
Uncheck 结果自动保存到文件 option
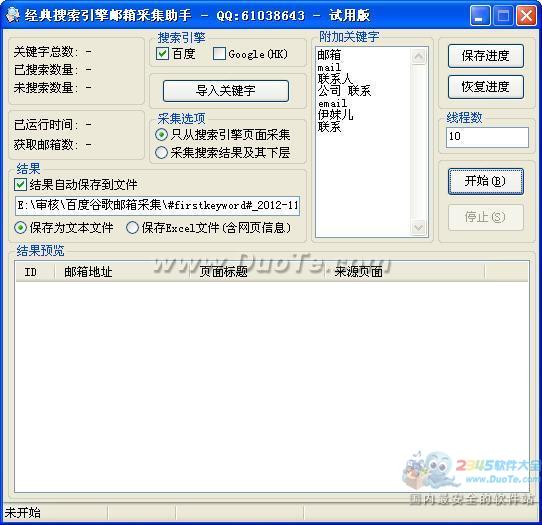coord(20,185)
